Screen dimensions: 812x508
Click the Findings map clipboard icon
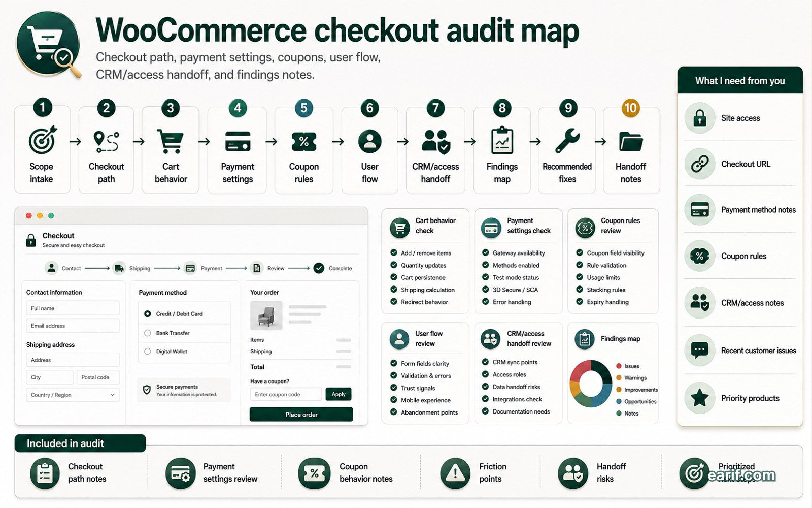click(x=502, y=140)
